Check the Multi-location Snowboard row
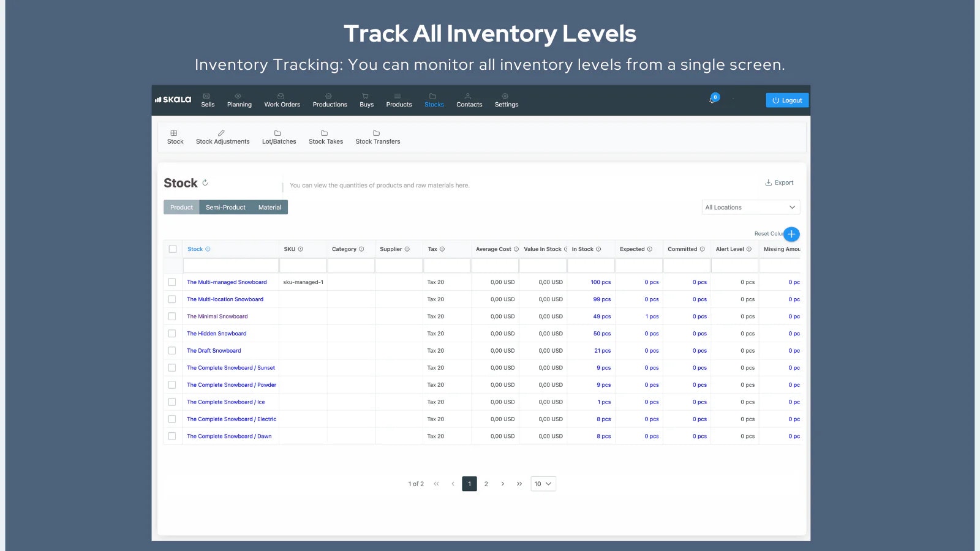 [x=172, y=299]
